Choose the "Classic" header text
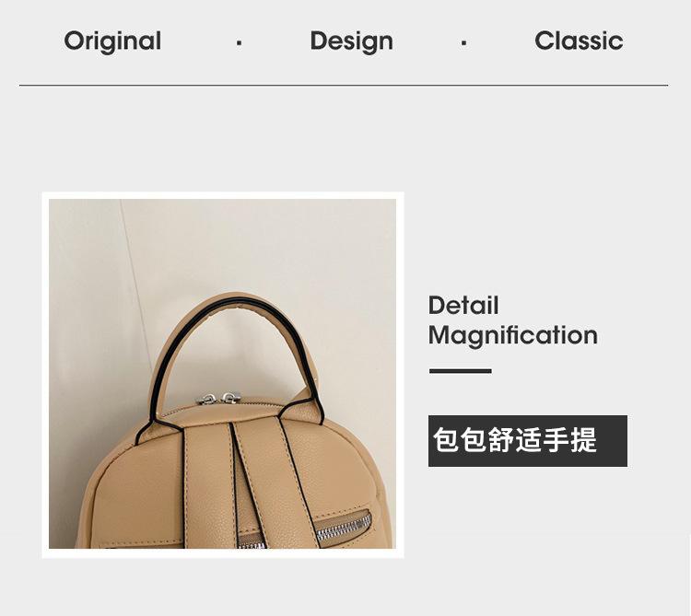Screen dimensions: 691x616 (579, 41)
